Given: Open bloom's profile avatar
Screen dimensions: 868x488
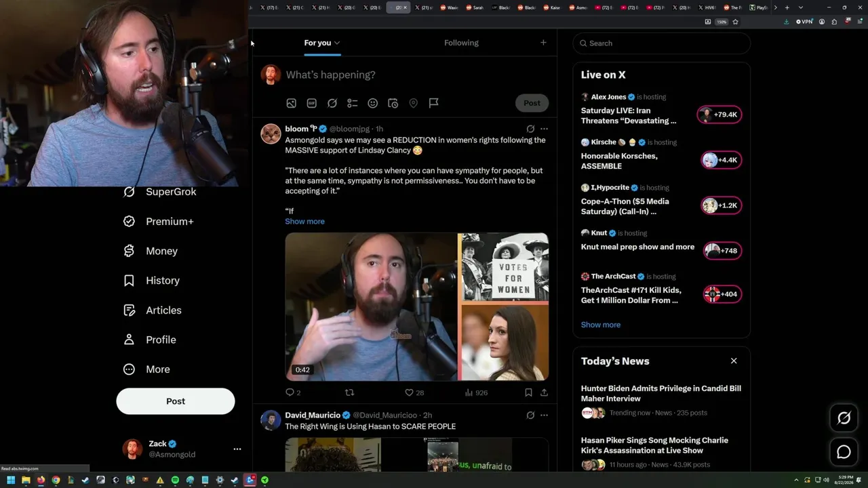Looking at the screenshot, I should [271, 134].
